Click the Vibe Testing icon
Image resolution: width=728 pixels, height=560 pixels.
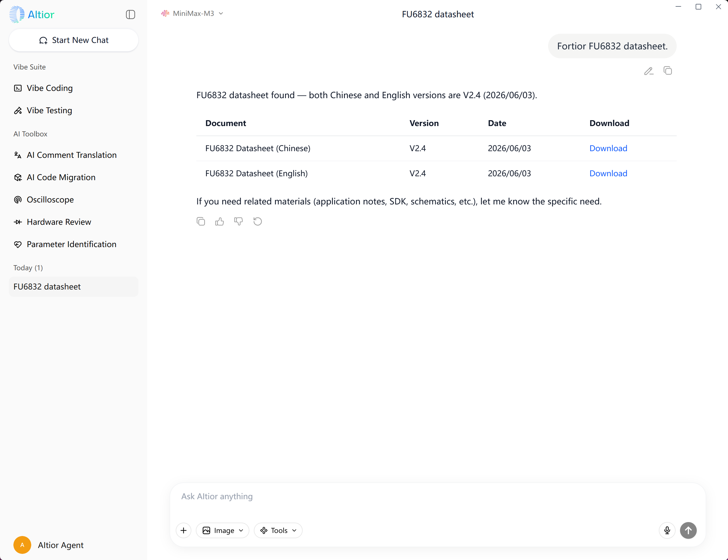click(18, 110)
